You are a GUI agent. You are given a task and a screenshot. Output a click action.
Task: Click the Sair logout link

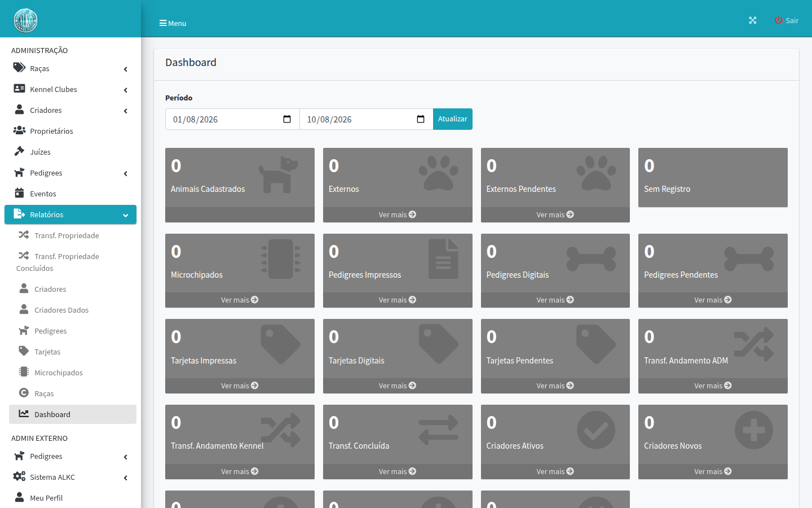tap(787, 20)
